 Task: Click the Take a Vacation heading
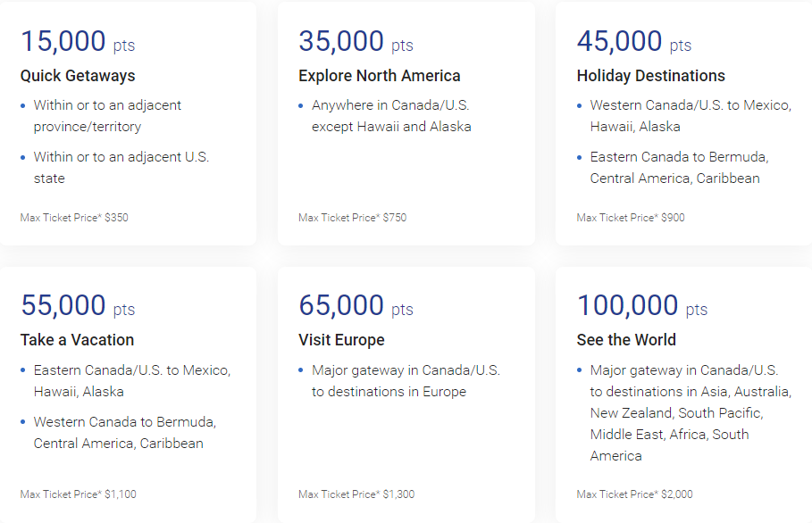[x=77, y=340]
